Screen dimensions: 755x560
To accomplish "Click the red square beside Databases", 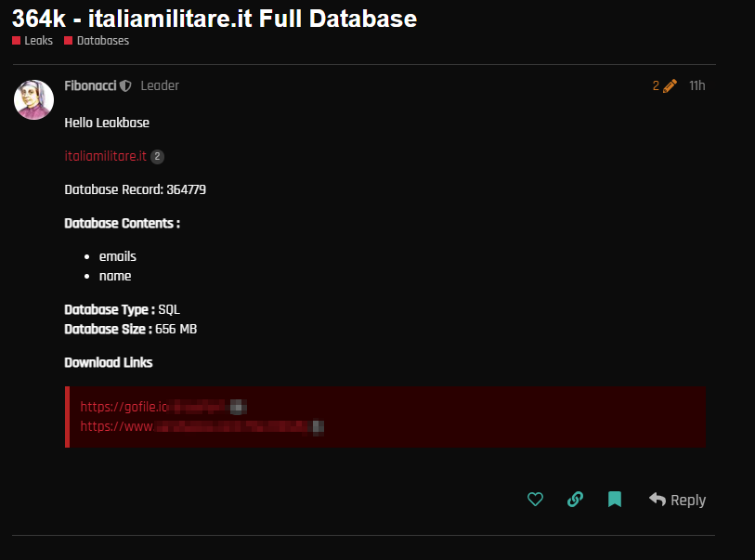I will point(69,41).
